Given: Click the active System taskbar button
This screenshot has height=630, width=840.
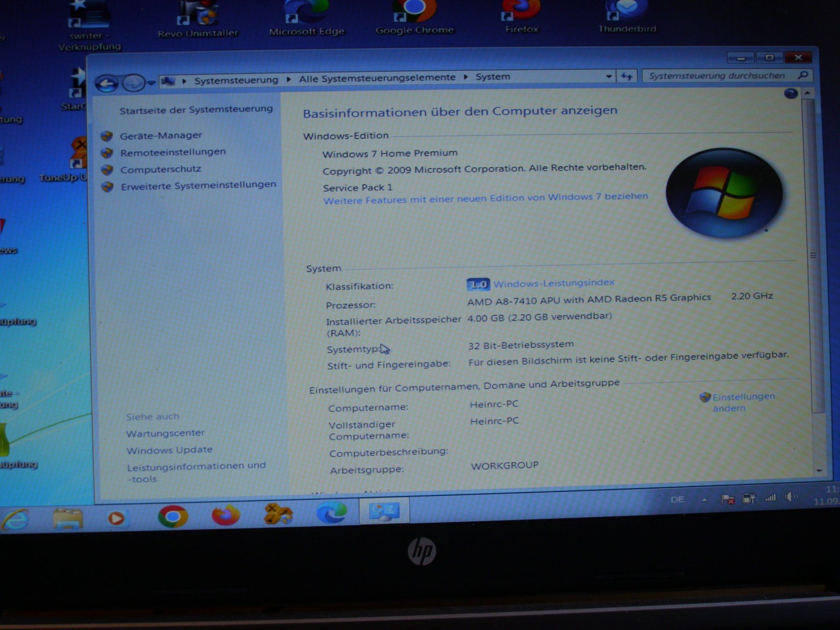Looking at the screenshot, I should [384, 511].
